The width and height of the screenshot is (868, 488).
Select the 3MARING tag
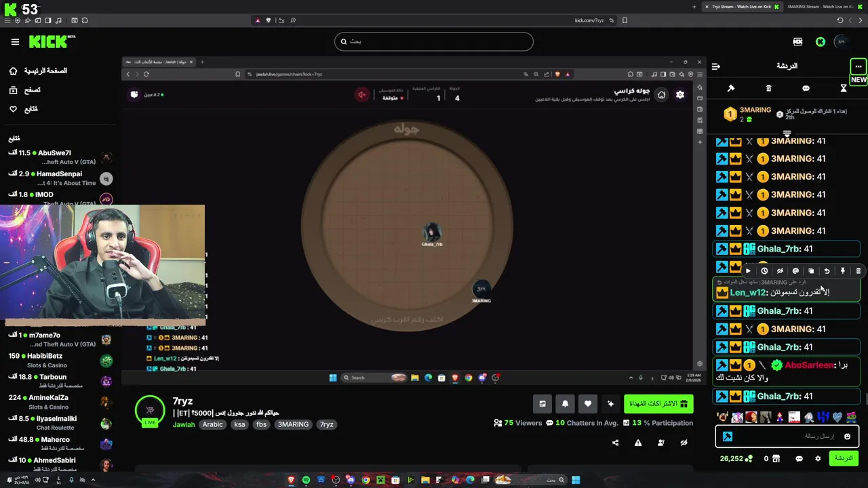click(x=293, y=424)
